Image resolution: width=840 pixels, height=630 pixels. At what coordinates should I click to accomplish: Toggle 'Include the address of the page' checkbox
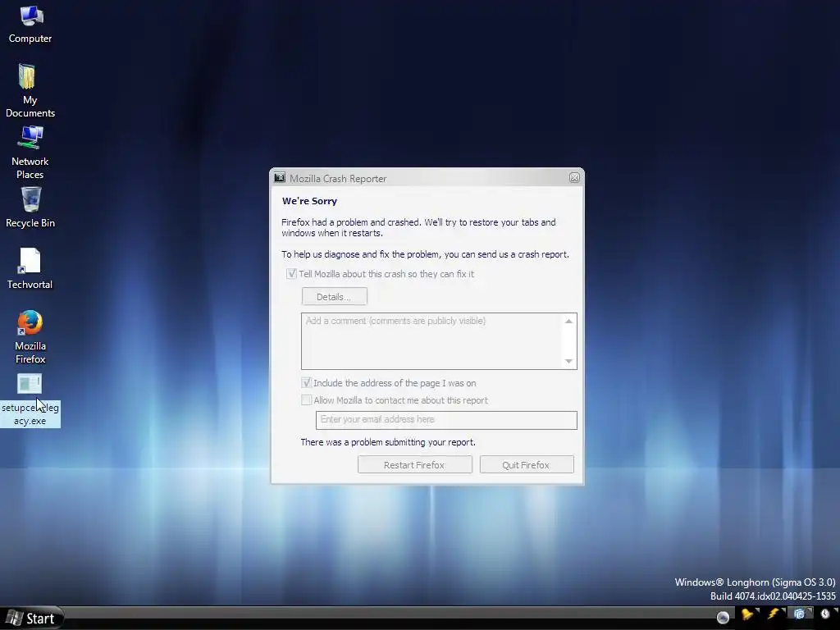(306, 382)
